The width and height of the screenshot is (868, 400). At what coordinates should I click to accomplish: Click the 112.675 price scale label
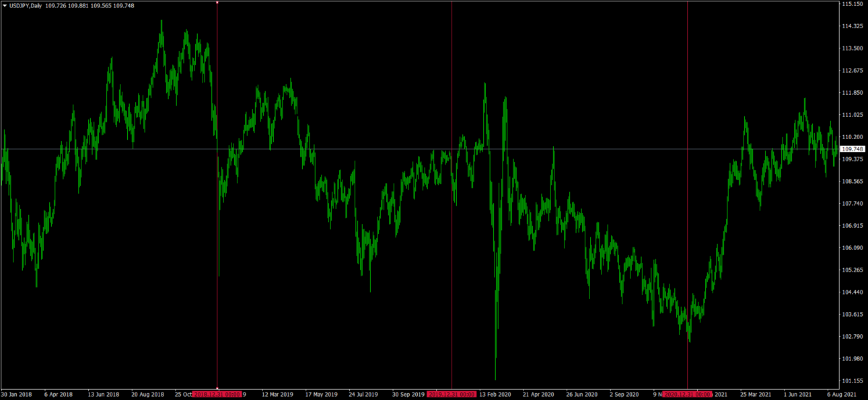pyautogui.click(x=852, y=71)
